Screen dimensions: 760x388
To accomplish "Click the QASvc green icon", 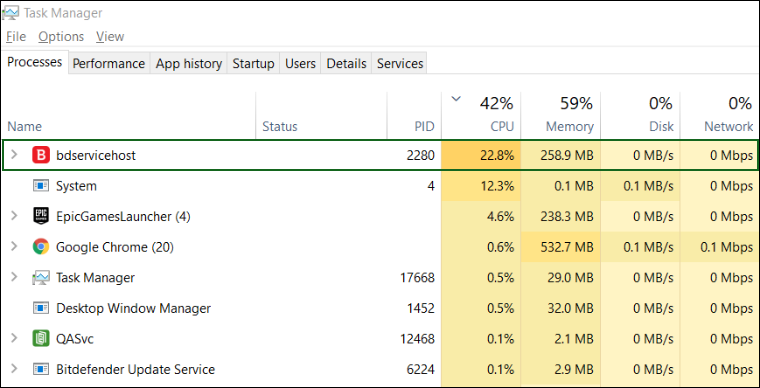I will (x=41, y=339).
